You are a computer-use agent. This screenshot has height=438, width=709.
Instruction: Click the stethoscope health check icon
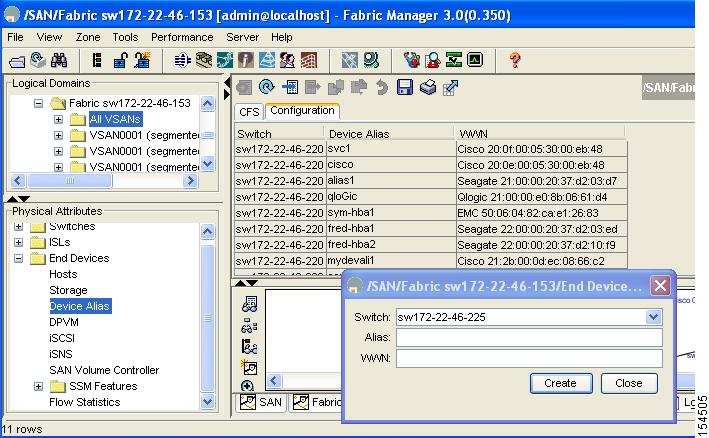411,60
